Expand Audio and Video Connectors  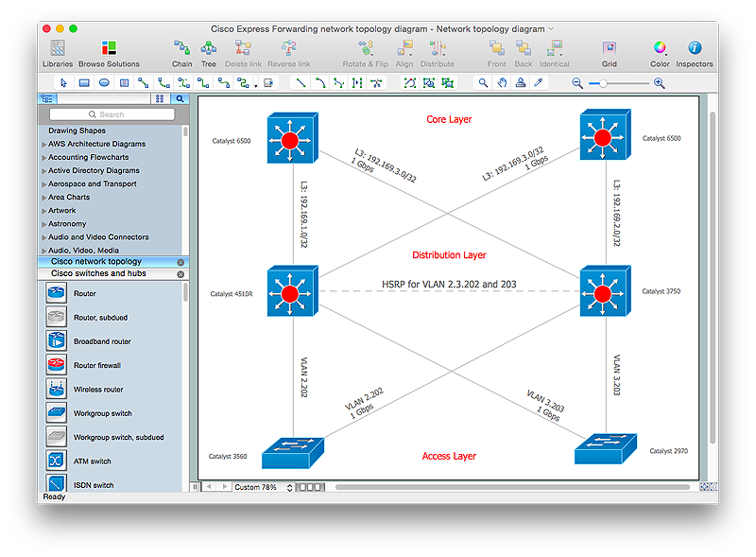(44, 237)
